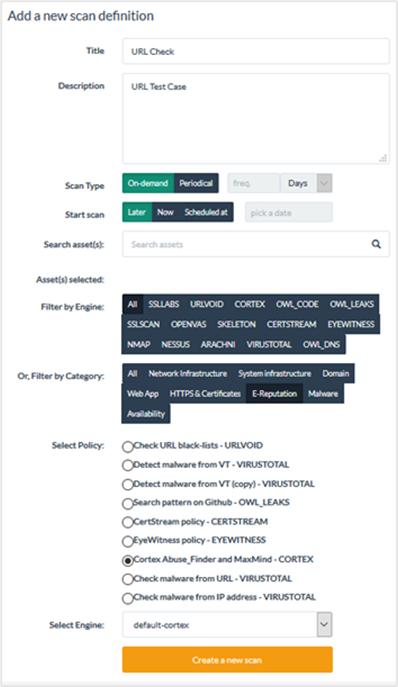398x687 pixels.
Task: Choose the EyeWitness policy radio button
Action: 127,541
